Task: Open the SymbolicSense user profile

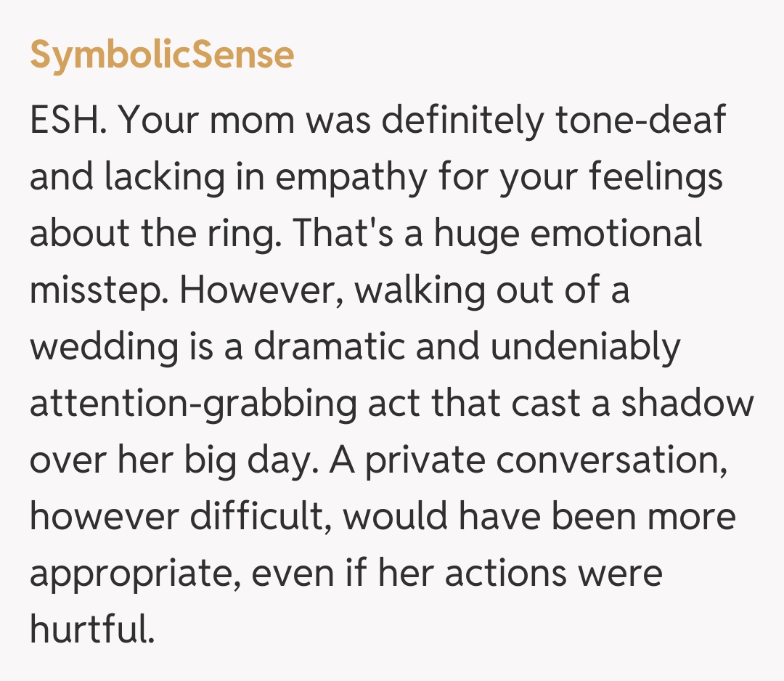Action: tap(162, 55)
